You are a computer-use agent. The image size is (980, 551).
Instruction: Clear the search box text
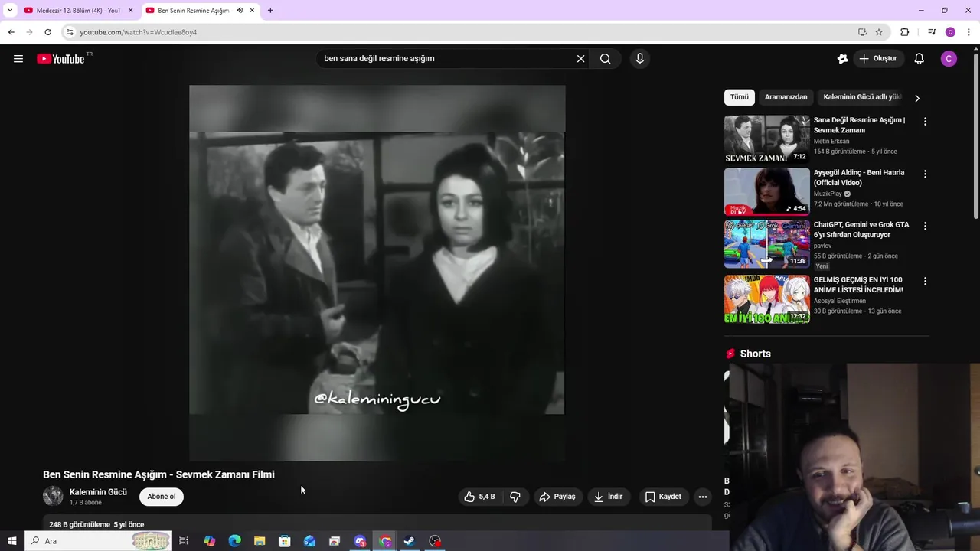point(580,59)
